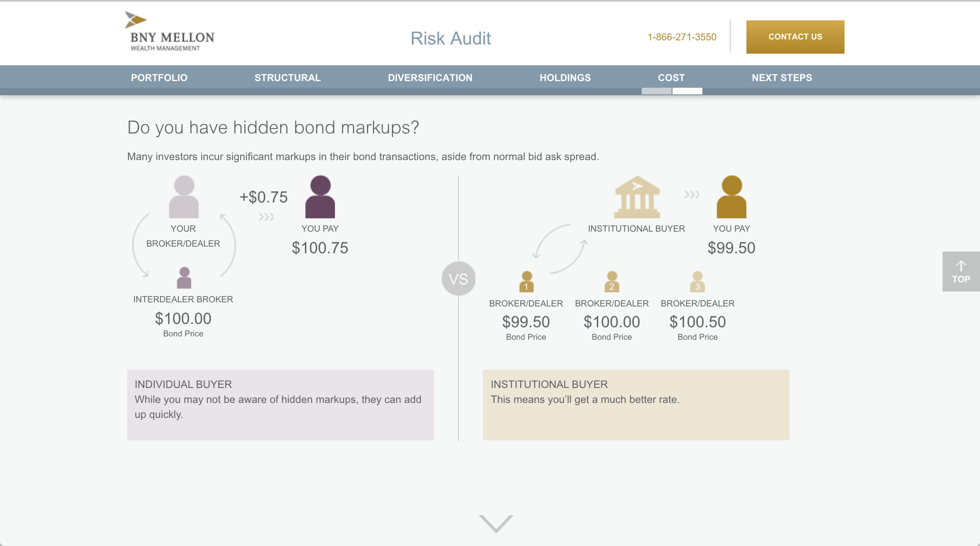The image size is (980, 546).
Task: Select the Holdings tab
Action: (x=565, y=78)
